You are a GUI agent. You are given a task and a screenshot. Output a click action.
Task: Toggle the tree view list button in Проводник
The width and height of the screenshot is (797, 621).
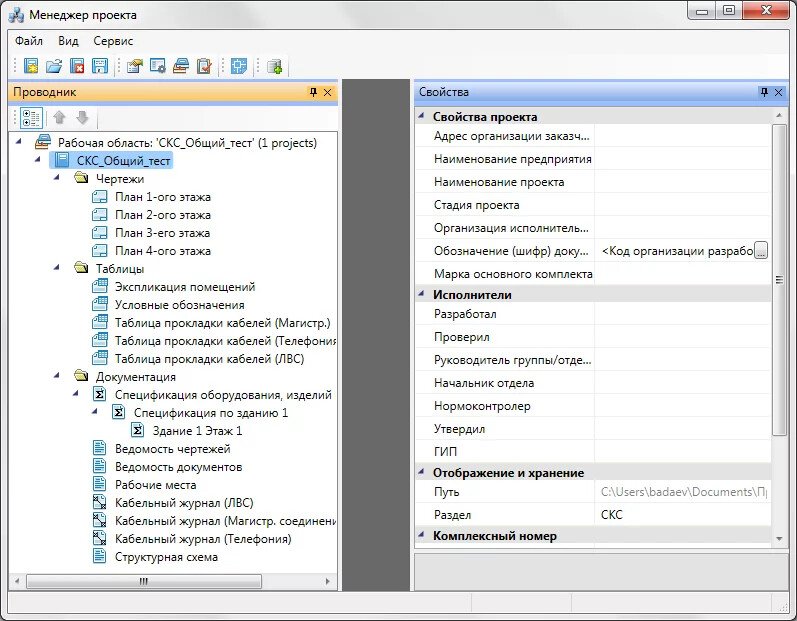click(31, 118)
